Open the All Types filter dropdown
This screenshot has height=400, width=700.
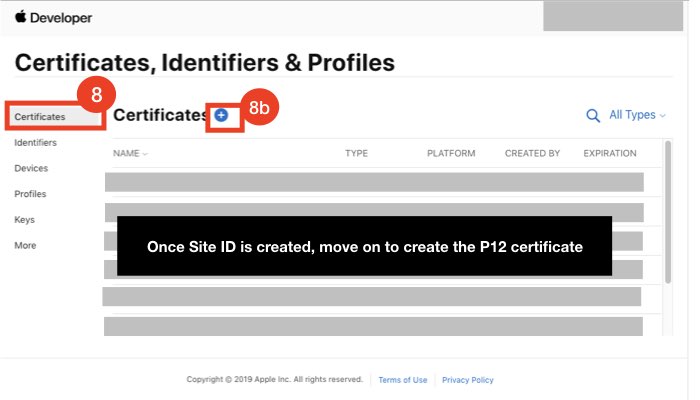[637, 115]
